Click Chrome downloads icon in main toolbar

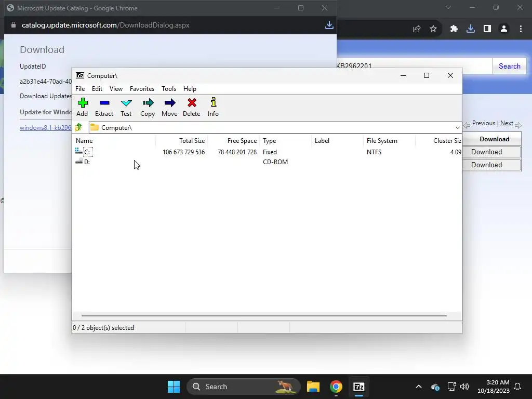click(471, 29)
